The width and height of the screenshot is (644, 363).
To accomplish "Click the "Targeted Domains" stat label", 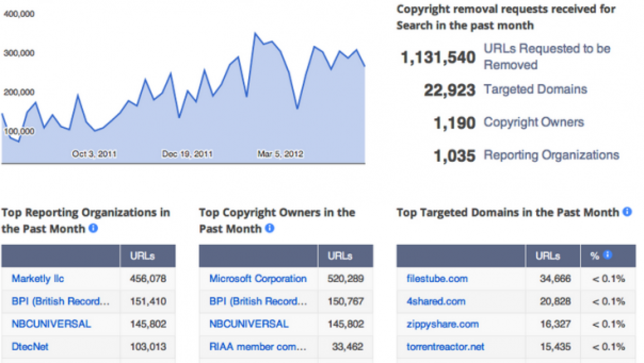I will click(x=535, y=89).
